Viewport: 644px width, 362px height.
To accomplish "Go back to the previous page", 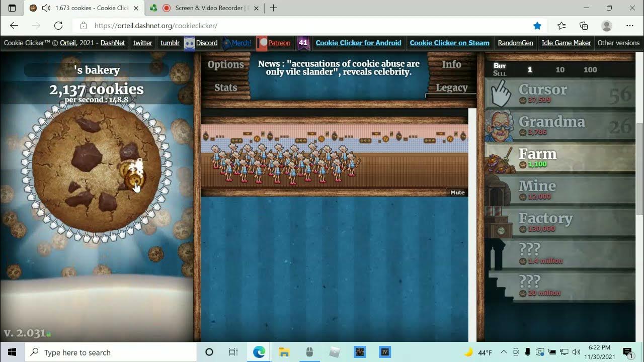I will tap(14, 26).
